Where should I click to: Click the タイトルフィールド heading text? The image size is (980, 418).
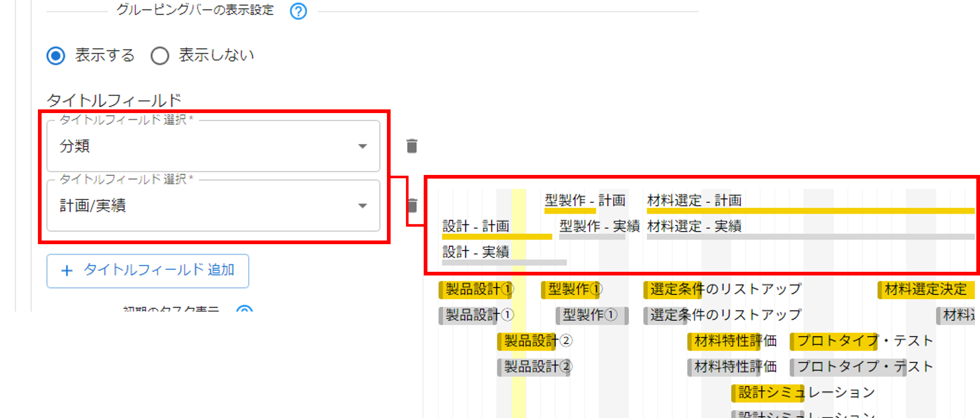114,101
